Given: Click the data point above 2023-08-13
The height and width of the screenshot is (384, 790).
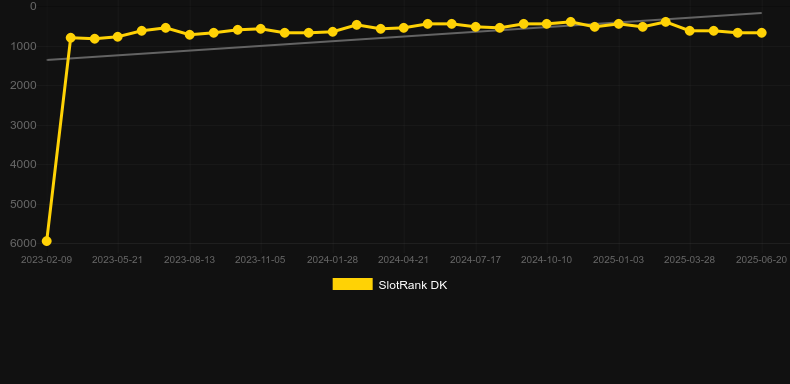Looking at the screenshot, I should [190, 35].
